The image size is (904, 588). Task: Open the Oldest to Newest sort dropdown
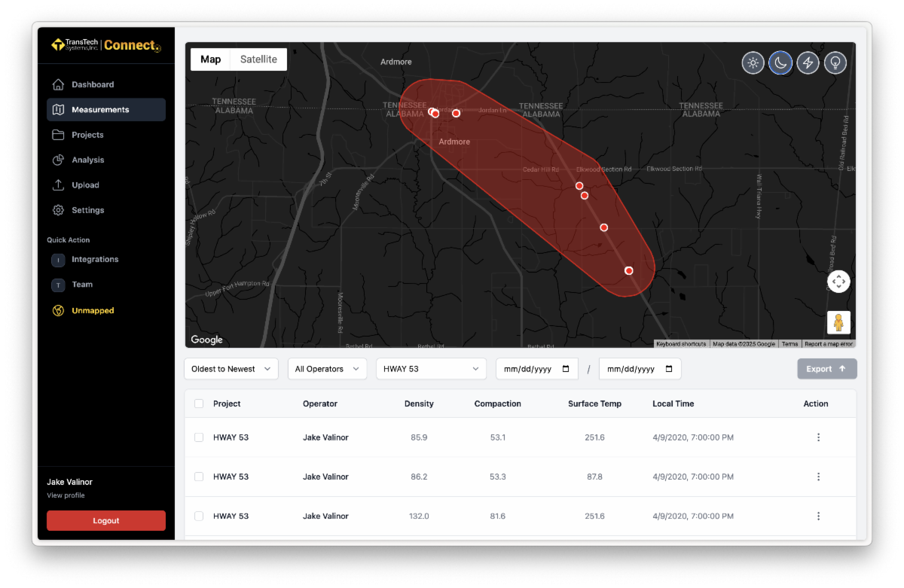coord(231,369)
